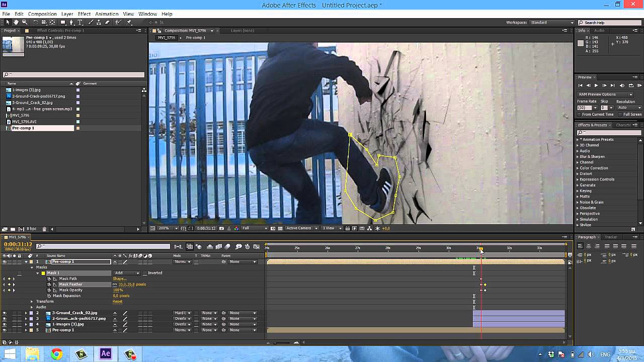Hide layer 4 1-images (3).jpg
The image size is (644, 362).
click(5, 324)
